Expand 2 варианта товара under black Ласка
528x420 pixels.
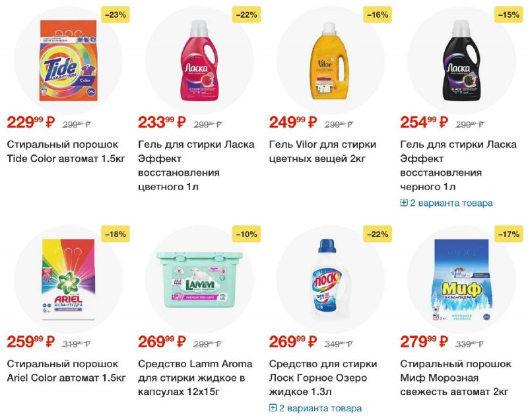point(451,203)
